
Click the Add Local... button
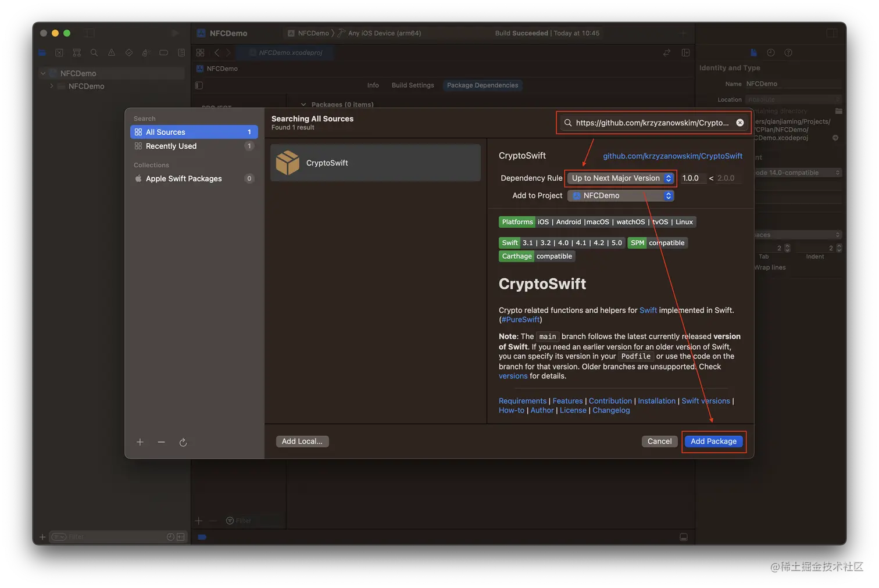[x=302, y=442]
